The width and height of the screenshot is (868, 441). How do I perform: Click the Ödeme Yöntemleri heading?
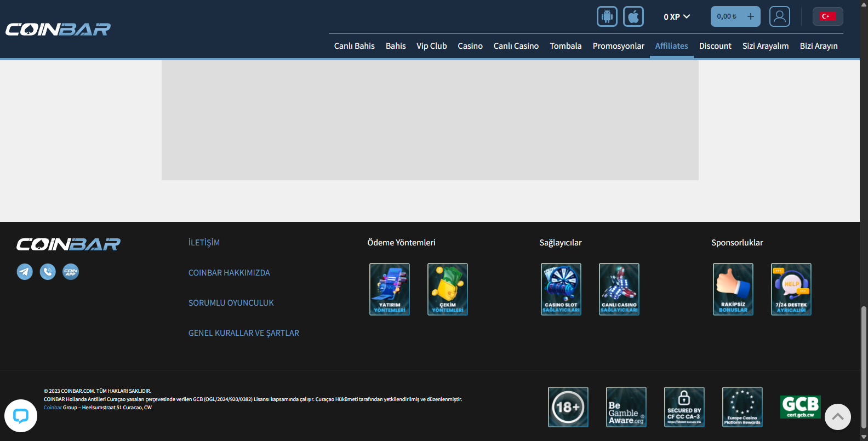click(x=402, y=243)
